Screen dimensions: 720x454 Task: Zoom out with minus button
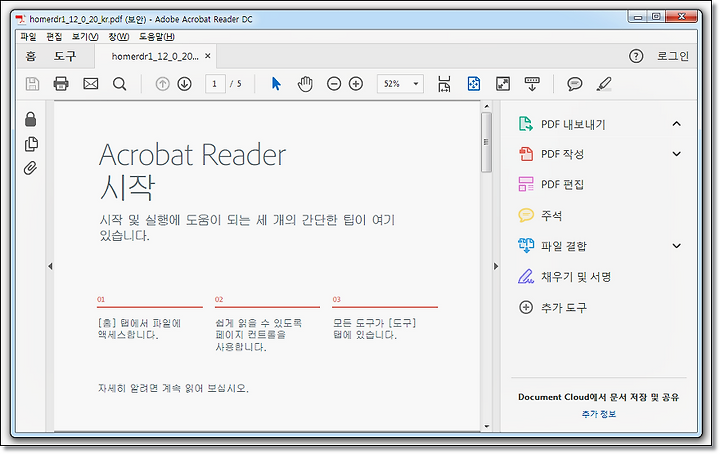pyautogui.click(x=334, y=84)
